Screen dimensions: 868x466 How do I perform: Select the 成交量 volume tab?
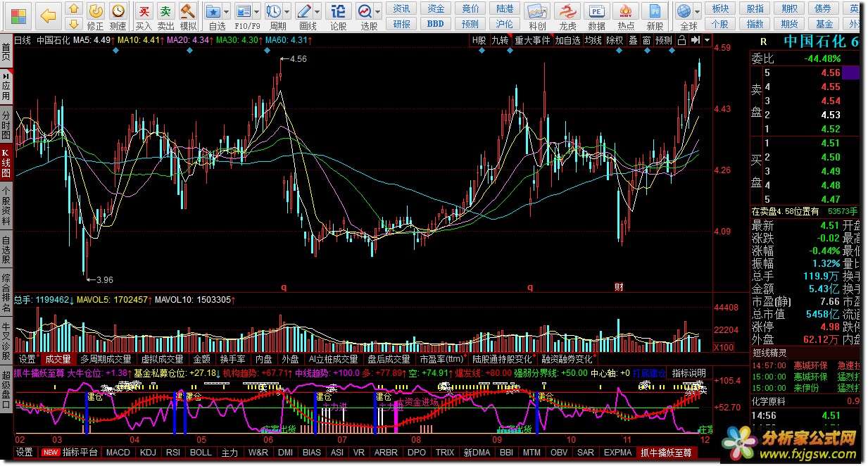point(58,359)
